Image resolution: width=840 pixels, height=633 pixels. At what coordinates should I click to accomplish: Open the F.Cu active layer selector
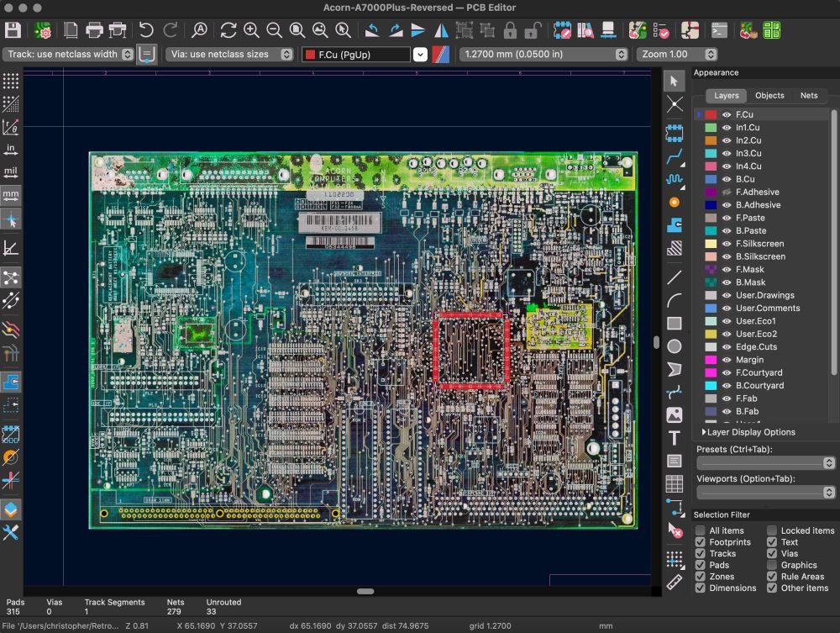365,54
